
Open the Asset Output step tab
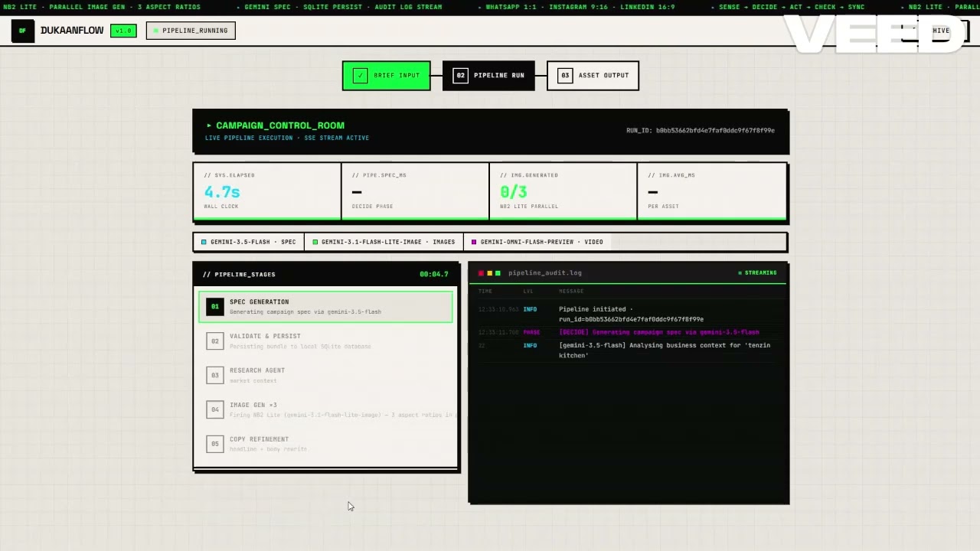pos(593,75)
